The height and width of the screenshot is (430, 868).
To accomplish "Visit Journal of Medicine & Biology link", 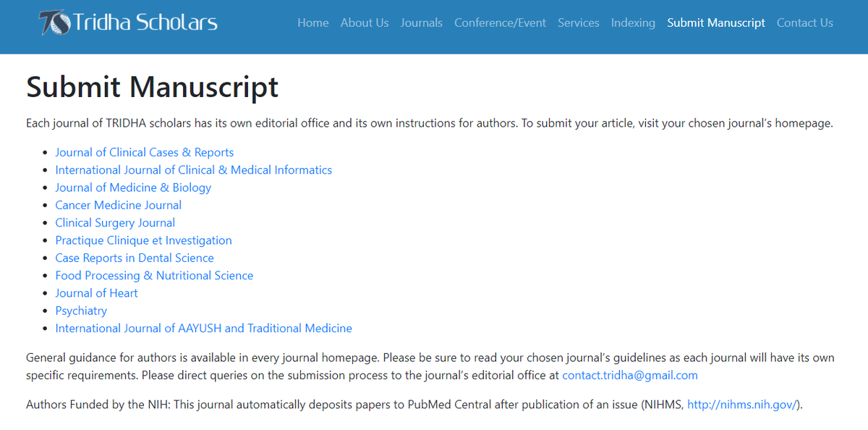I will (x=133, y=187).
